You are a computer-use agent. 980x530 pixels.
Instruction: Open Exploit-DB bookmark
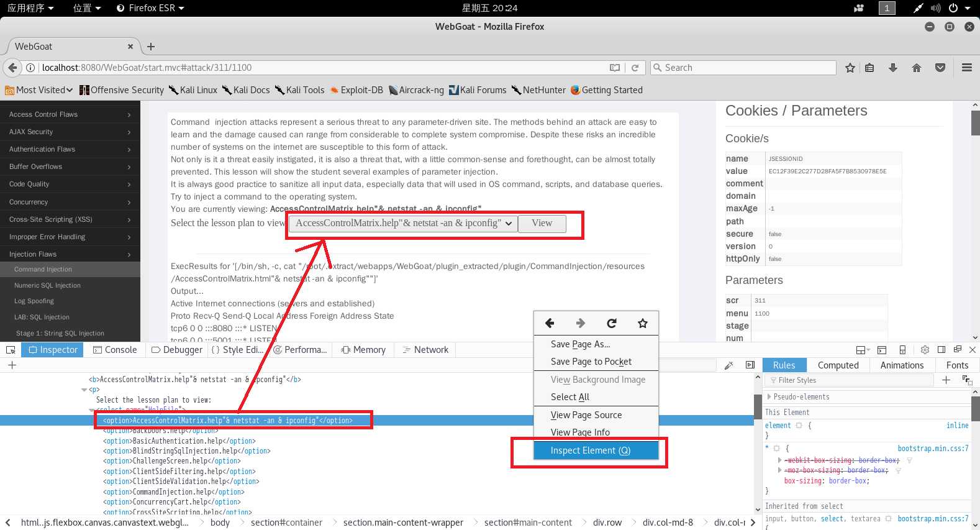click(x=356, y=90)
